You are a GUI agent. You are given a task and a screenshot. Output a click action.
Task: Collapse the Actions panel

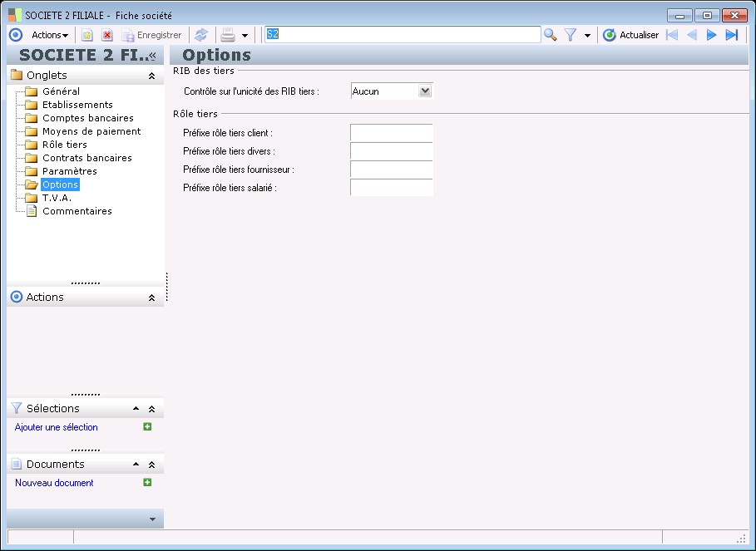151,298
